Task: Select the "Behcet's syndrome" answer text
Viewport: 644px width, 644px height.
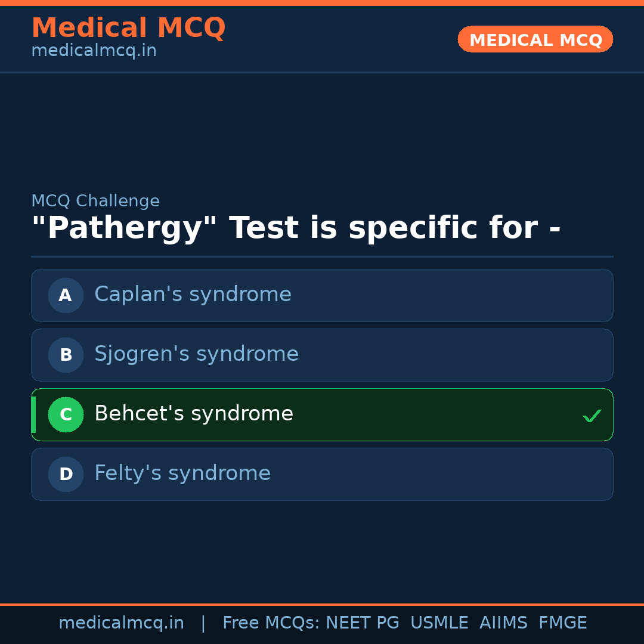Action: tap(194, 414)
